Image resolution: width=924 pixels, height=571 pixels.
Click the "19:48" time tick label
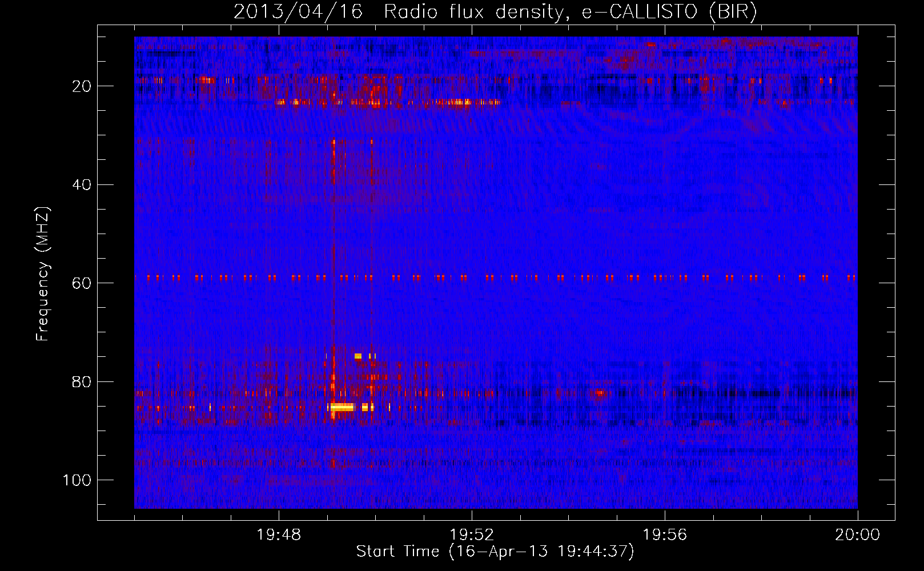279,535
